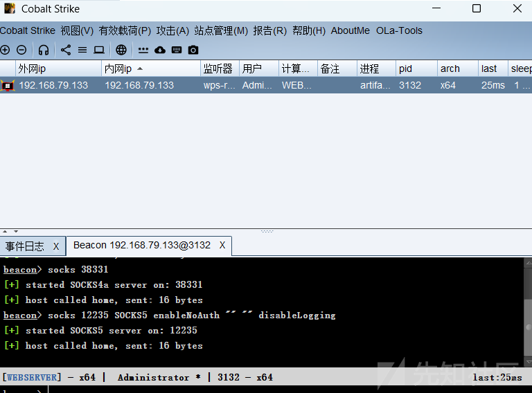Click beacon console vertical scrollbar
The width and height of the screenshot is (532, 393).
(529, 312)
